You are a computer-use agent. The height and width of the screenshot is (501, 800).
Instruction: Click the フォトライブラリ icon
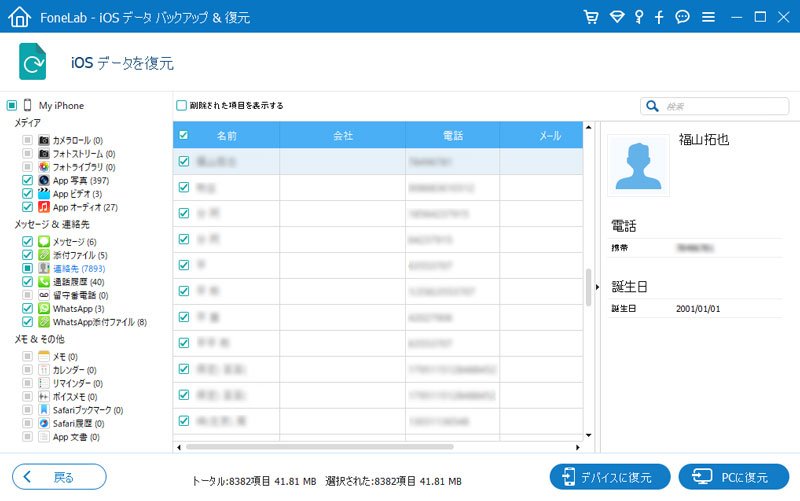click(x=44, y=166)
